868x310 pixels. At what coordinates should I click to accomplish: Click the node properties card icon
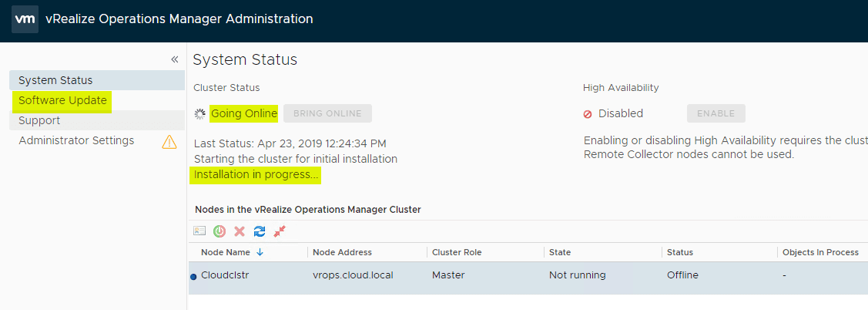coord(199,231)
